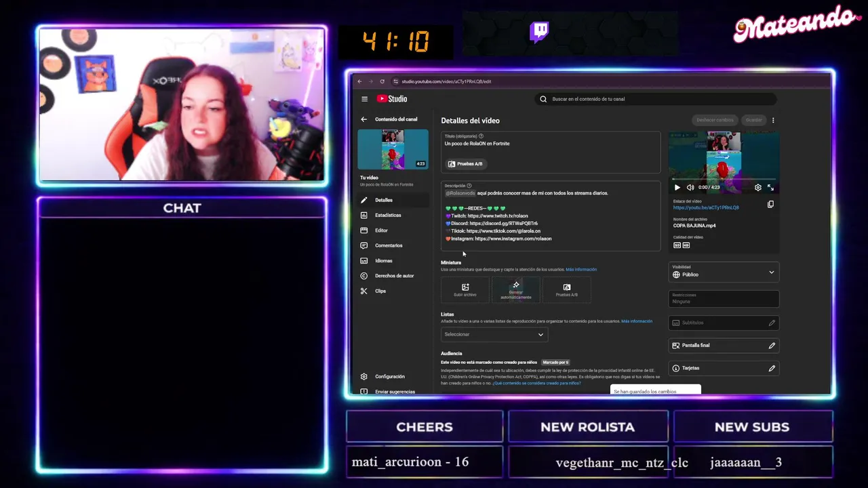Click the help icon next to Descripción
Screen dimensions: 868x488
pos(469,186)
